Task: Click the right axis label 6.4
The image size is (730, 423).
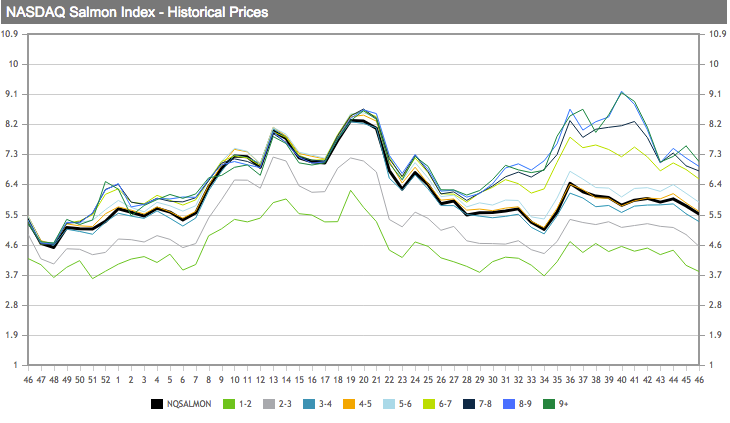Action: pyautogui.click(x=715, y=184)
